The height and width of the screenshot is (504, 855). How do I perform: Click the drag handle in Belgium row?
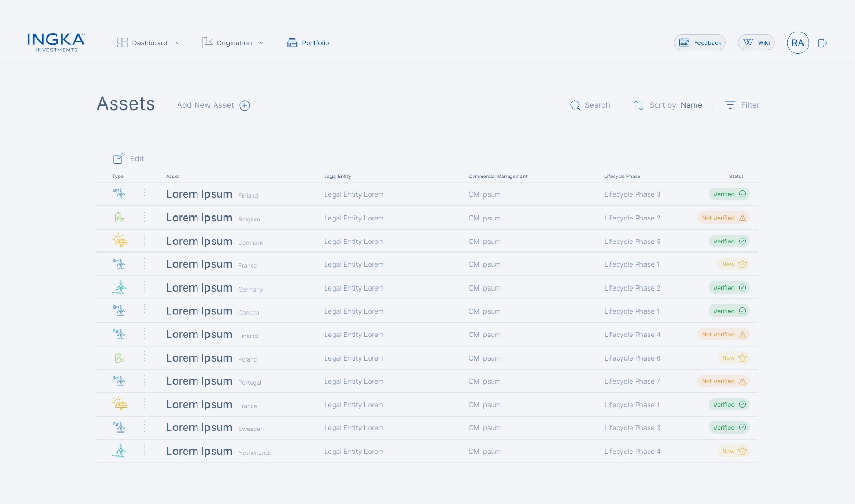144,217
